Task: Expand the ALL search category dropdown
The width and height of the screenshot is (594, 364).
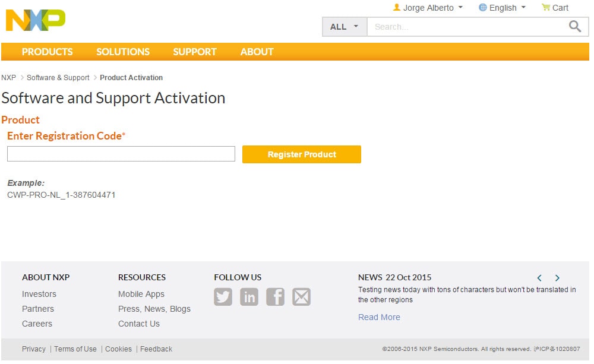Action: point(345,27)
